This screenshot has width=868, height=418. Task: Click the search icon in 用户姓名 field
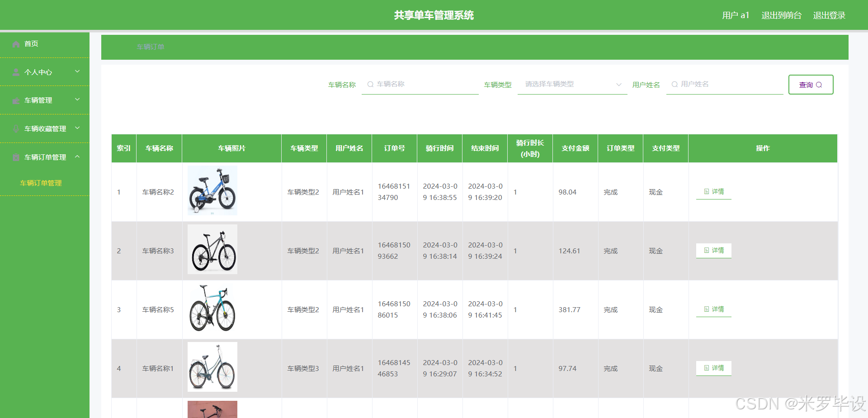pyautogui.click(x=675, y=84)
